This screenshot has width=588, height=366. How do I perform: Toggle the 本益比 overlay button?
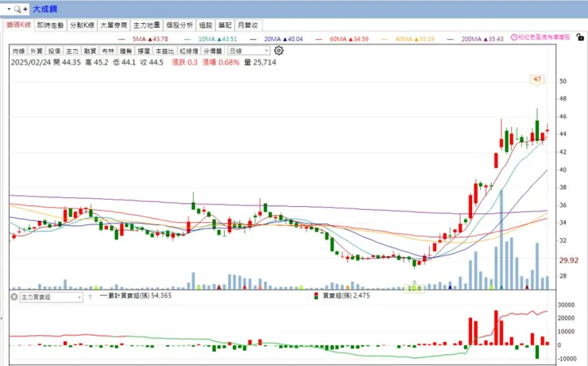[x=164, y=51]
